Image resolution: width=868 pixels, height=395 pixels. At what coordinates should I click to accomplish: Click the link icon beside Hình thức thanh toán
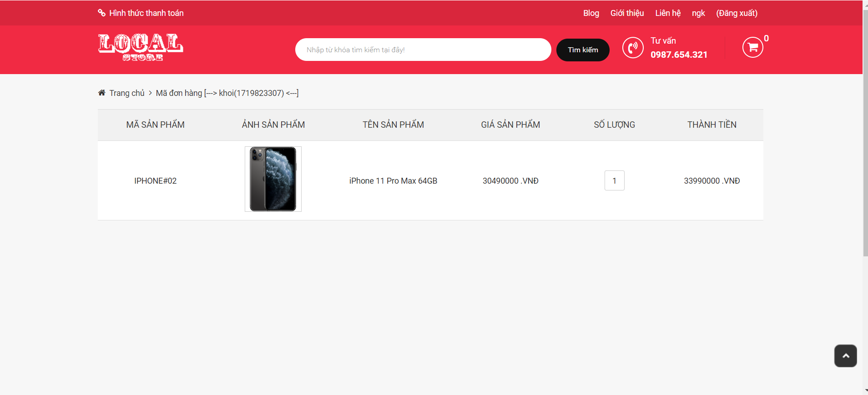[x=101, y=13]
